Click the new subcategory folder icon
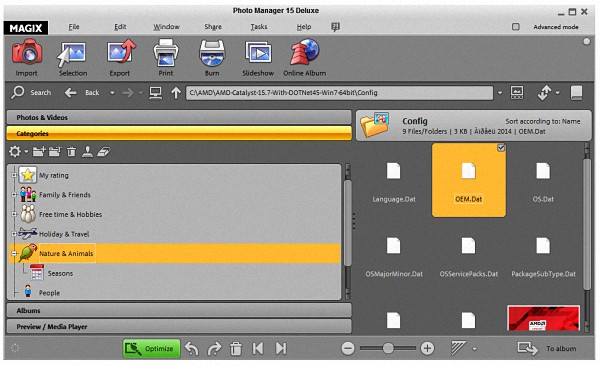The height and width of the screenshot is (366, 600). tap(55, 152)
